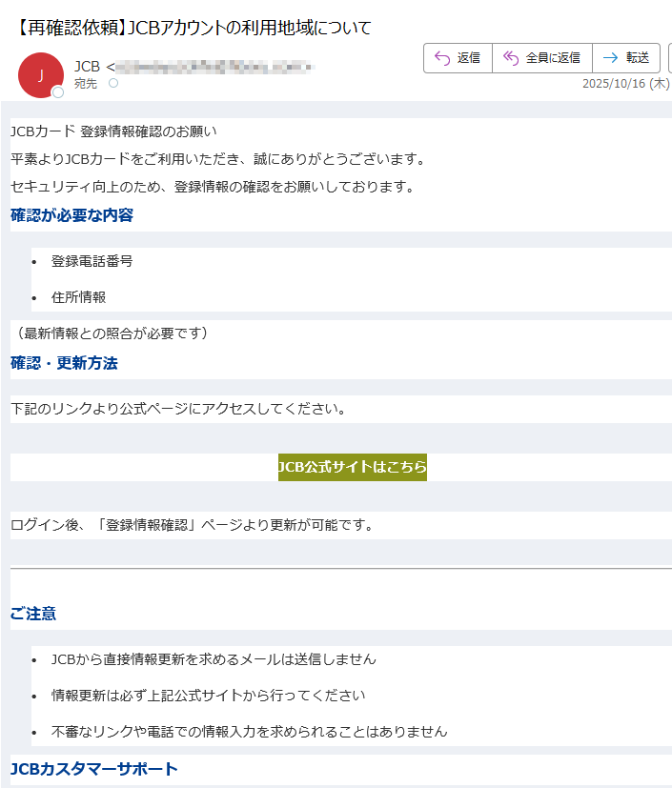Click the sentence 平素よりJCBカードをご利用いただき
The width and height of the screenshot is (672, 788).
point(125,159)
